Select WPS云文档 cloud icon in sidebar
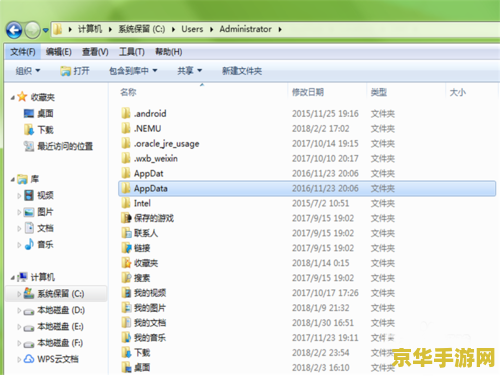 click(x=29, y=359)
